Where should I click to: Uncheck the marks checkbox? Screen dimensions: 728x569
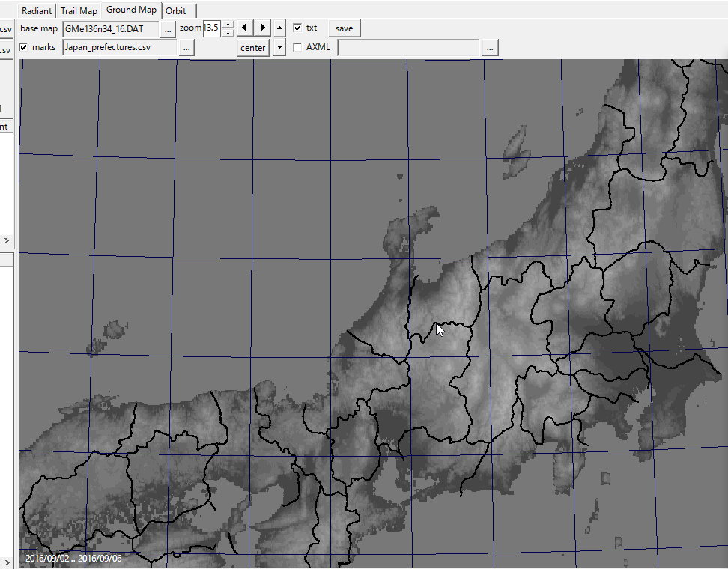coord(24,48)
